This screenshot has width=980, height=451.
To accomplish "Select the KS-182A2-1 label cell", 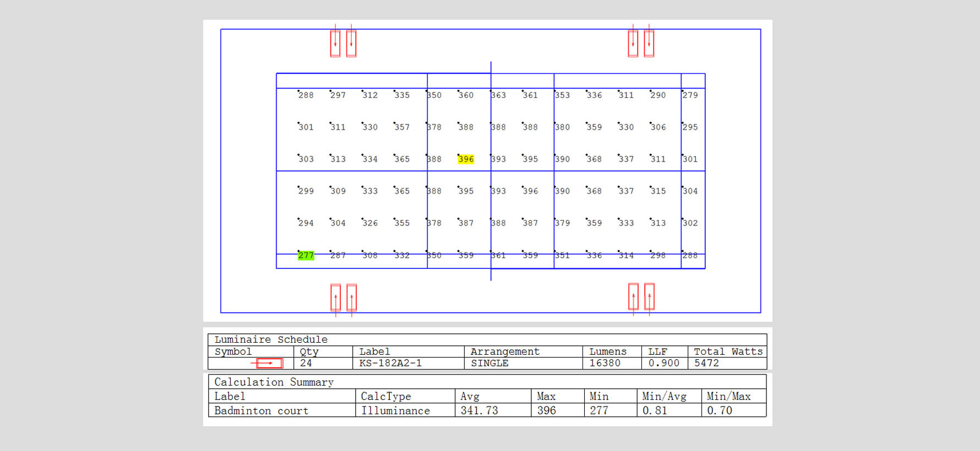I will coord(390,363).
